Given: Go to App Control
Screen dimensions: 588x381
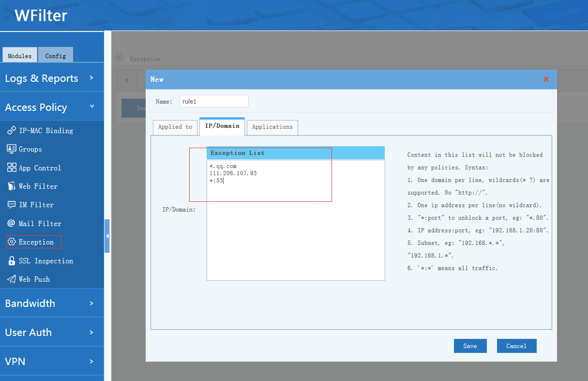Looking at the screenshot, I should [x=40, y=168].
